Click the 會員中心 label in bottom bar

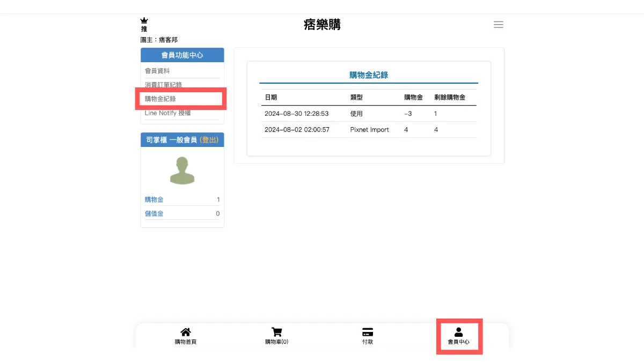[x=459, y=342]
